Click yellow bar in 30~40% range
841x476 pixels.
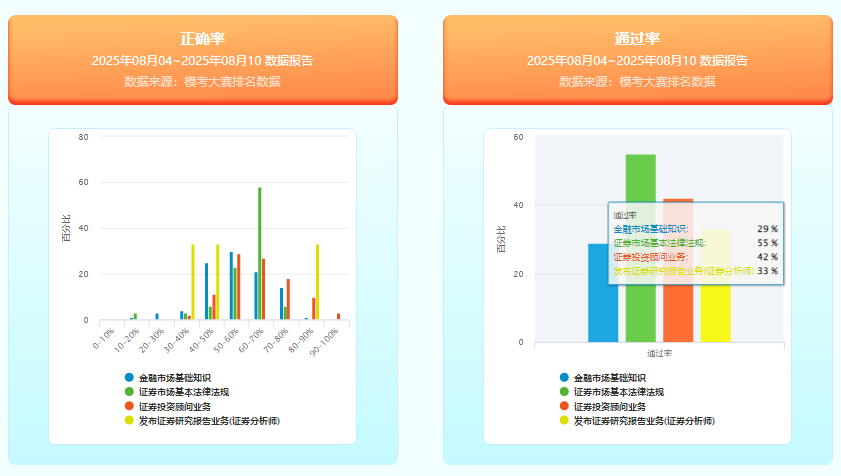[x=193, y=282]
